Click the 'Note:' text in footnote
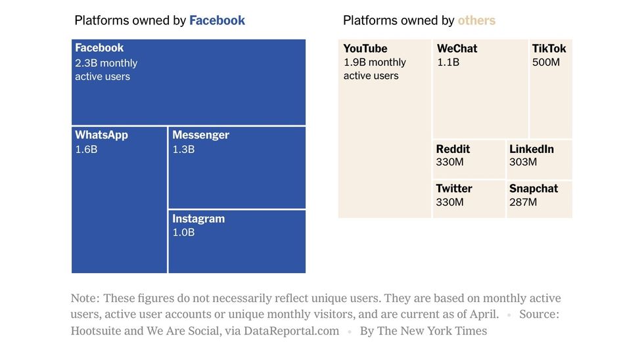The width and height of the screenshot is (644, 354). (85, 299)
